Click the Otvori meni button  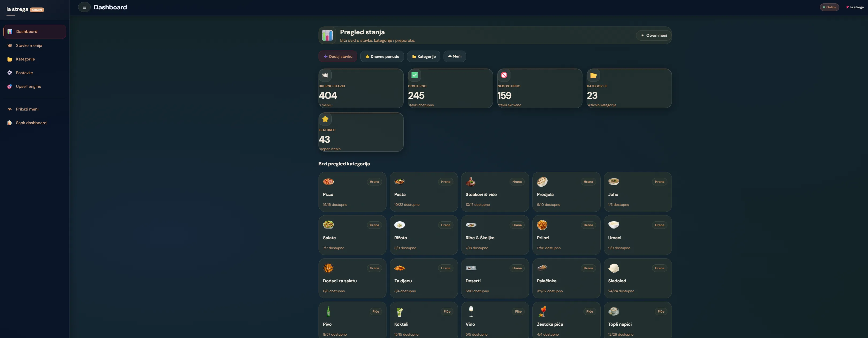click(654, 35)
